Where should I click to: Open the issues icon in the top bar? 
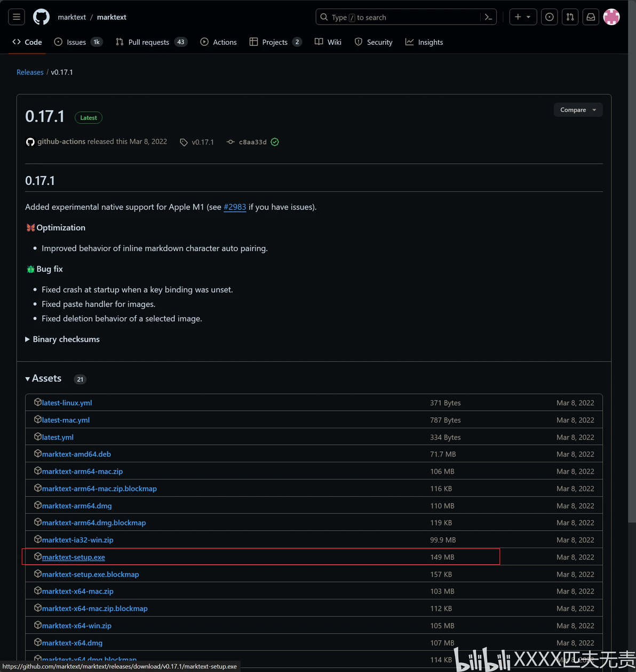tap(549, 17)
